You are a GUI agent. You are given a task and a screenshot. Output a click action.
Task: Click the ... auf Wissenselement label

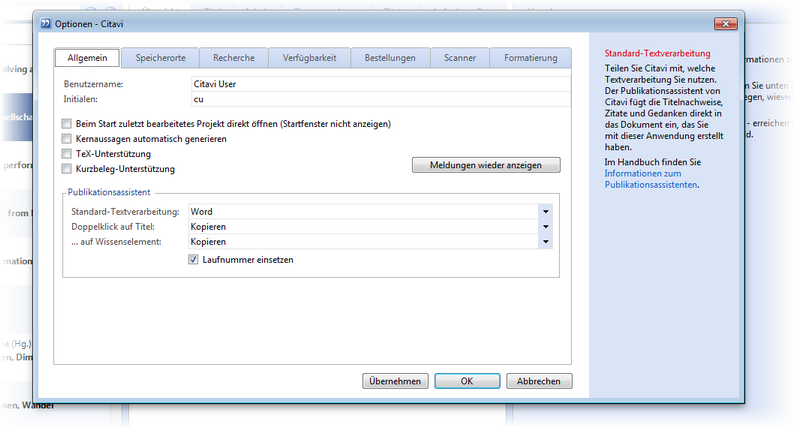[x=116, y=242]
